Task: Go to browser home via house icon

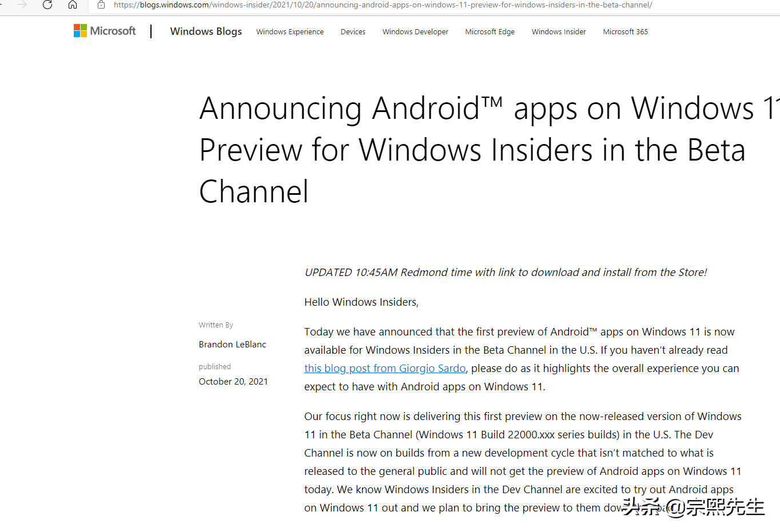Action: 73,5
